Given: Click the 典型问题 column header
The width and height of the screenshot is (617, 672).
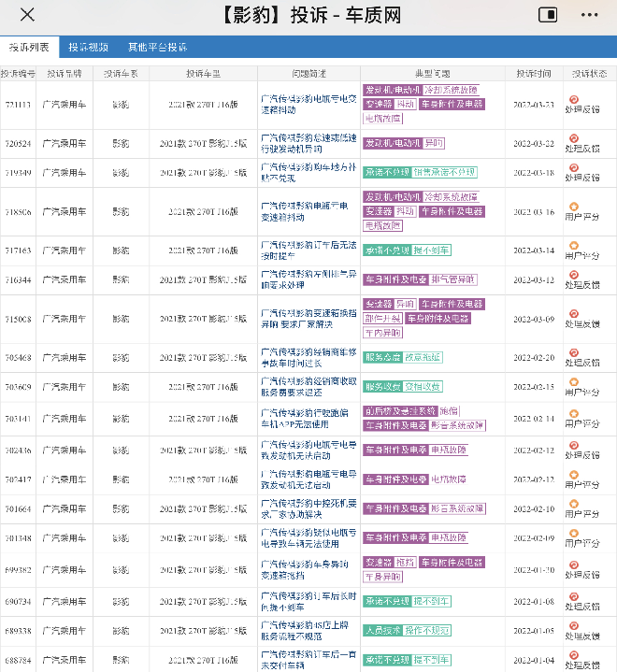Looking at the screenshot, I should click(x=432, y=74).
